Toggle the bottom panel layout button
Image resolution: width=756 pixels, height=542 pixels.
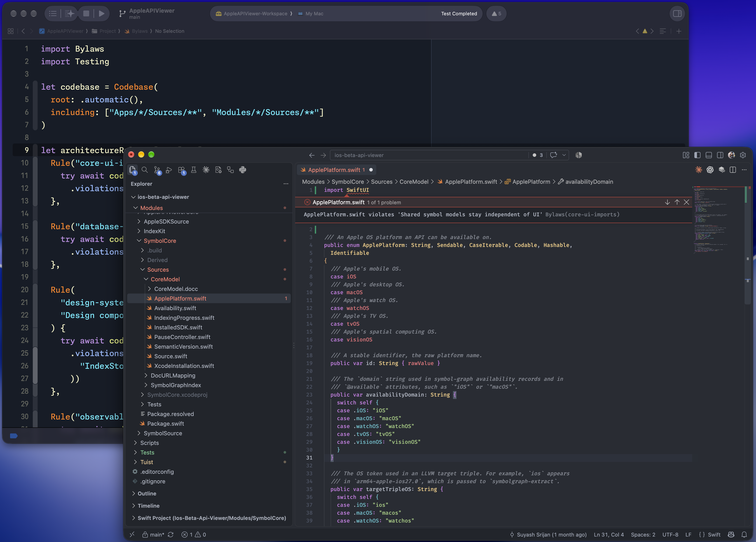click(709, 155)
